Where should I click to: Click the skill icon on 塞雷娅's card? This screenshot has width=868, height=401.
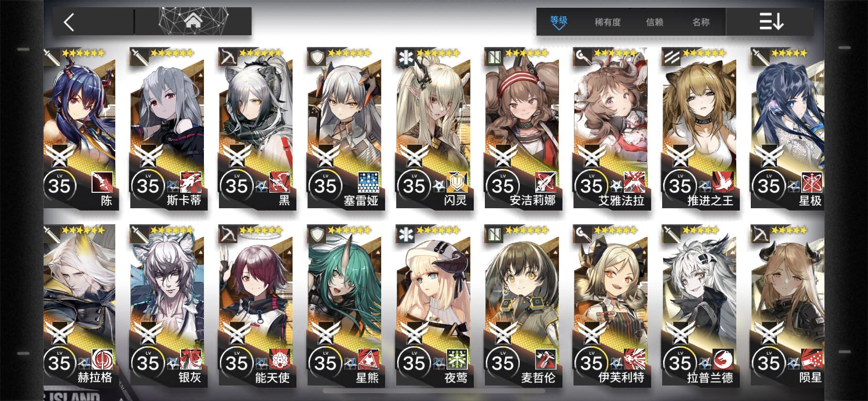coord(369,182)
